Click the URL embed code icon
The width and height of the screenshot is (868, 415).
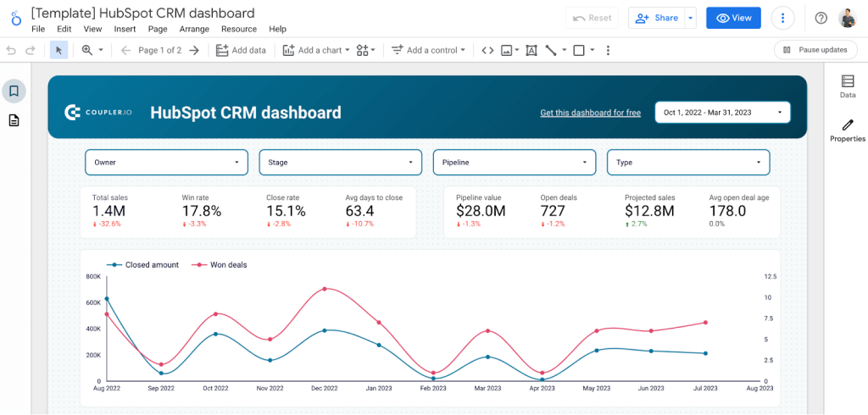pyautogui.click(x=487, y=50)
